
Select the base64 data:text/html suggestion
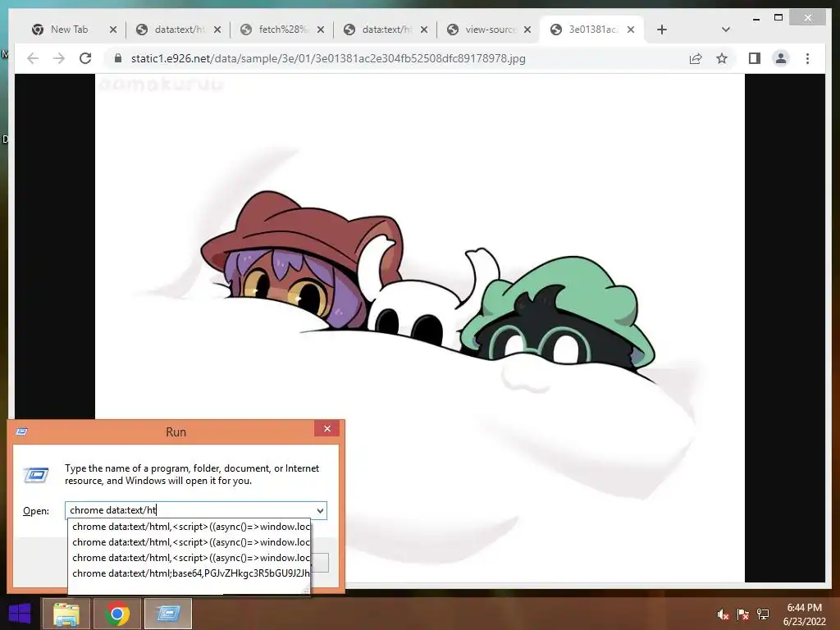190,573
